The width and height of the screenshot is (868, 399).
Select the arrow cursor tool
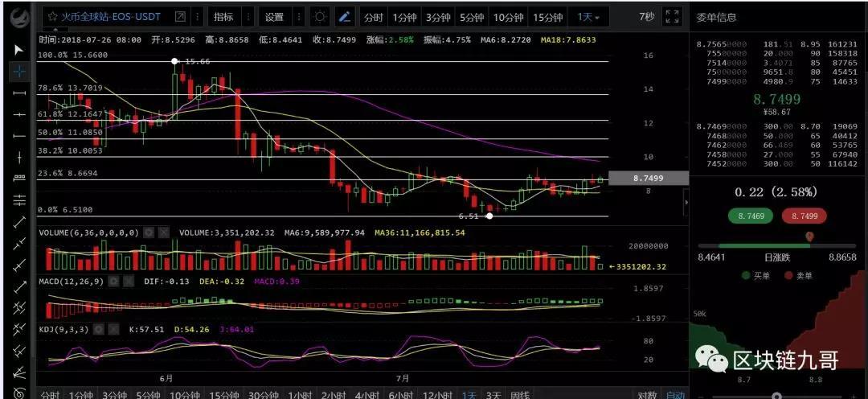tap(18, 51)
